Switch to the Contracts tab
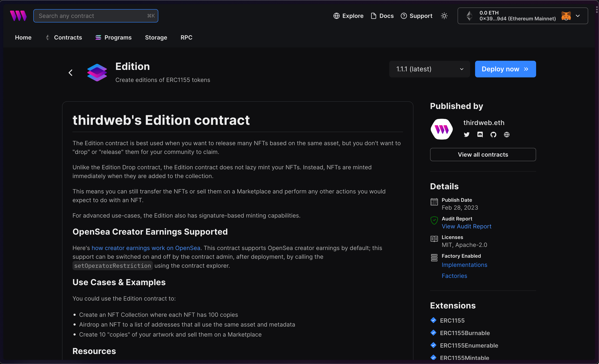The image size is (599, 364). coord(68,37)
